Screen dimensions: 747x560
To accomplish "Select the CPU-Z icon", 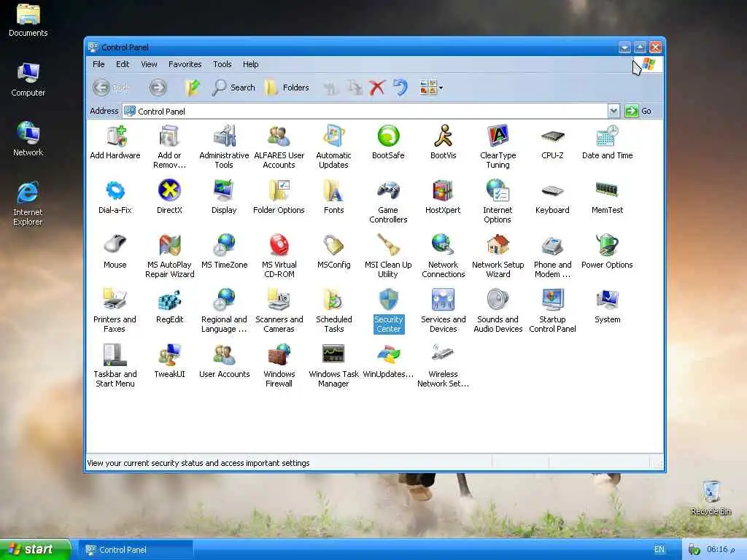I will point(553,142).
